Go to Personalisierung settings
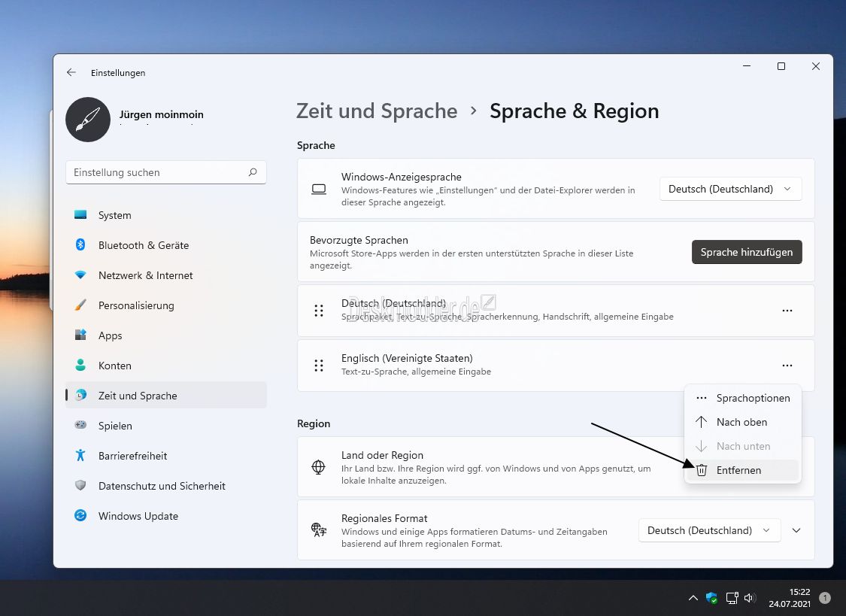 click(x=166, y=305)
